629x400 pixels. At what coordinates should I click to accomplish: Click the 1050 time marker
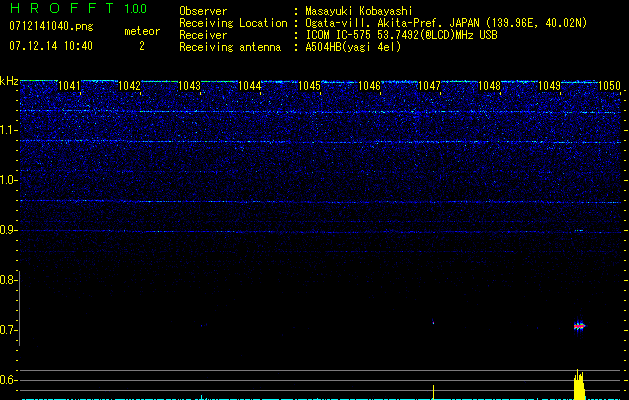pyautogui.click(x=609, y=87)
